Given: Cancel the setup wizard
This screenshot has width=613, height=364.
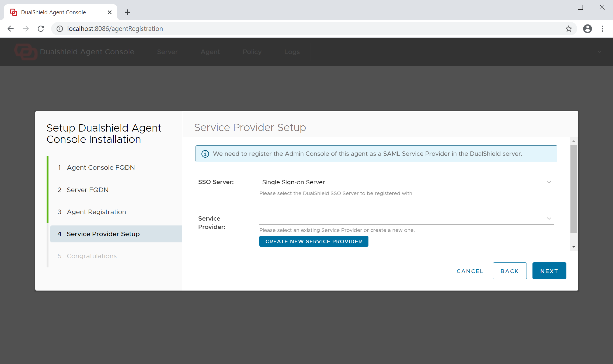Looking at the screenshot, I should point(470,271).
